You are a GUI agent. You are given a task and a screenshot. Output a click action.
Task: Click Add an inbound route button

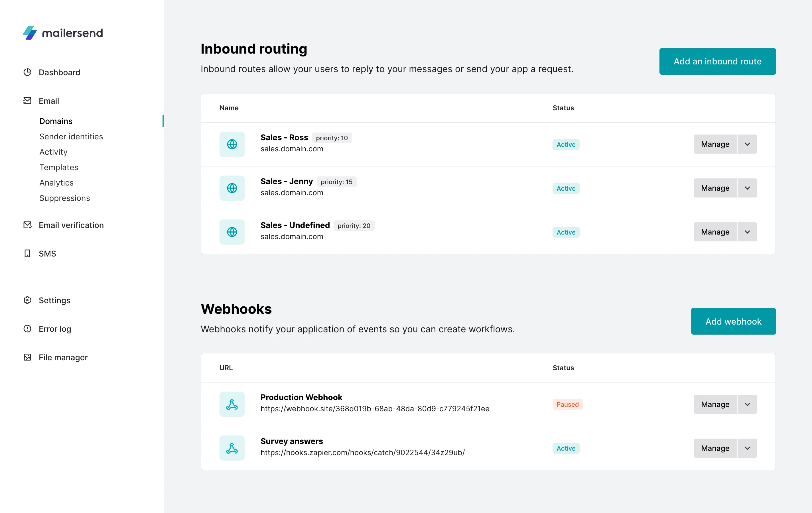click(717, 61)
